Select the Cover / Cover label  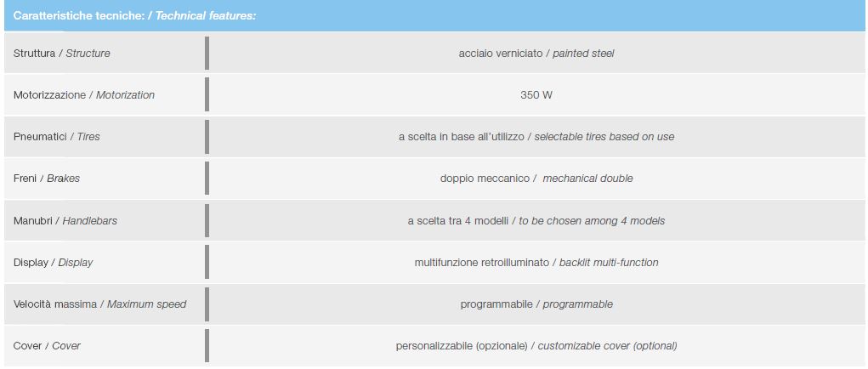coord(47,346)
